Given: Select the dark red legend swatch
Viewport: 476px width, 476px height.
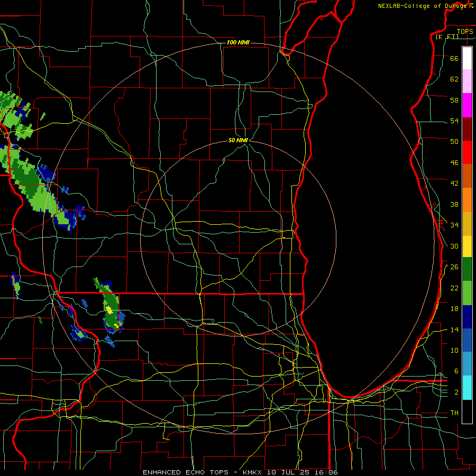Looking at the screenshot, I should 467,129.
